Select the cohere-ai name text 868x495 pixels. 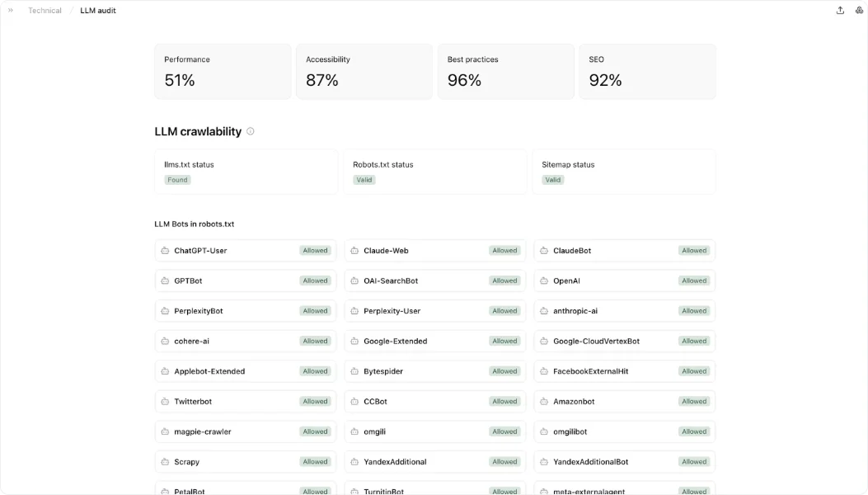point(191,341)
